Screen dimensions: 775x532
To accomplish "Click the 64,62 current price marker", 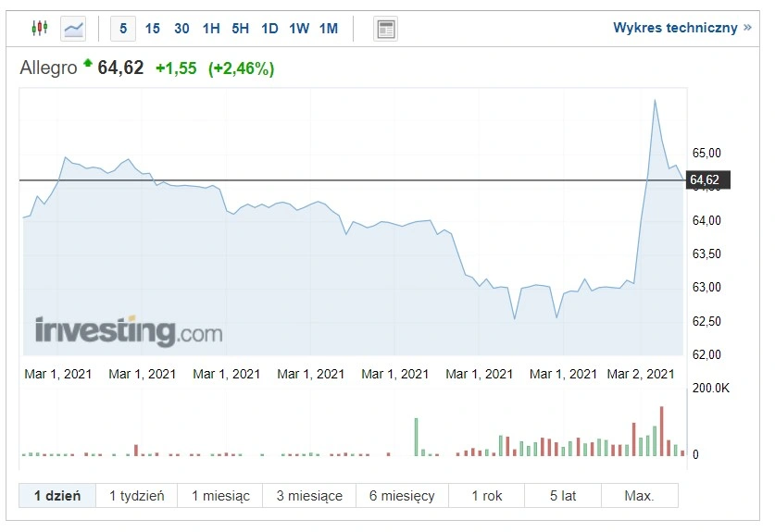I will coord(707,179).
